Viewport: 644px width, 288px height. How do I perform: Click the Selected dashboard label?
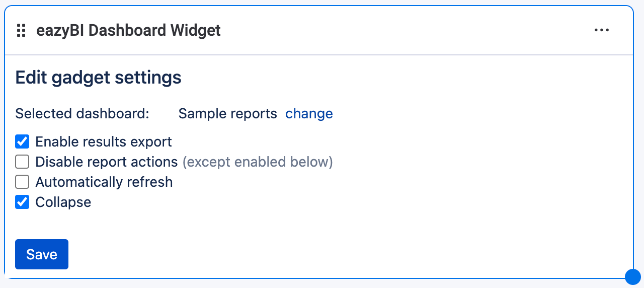click(x=82, y=114)
